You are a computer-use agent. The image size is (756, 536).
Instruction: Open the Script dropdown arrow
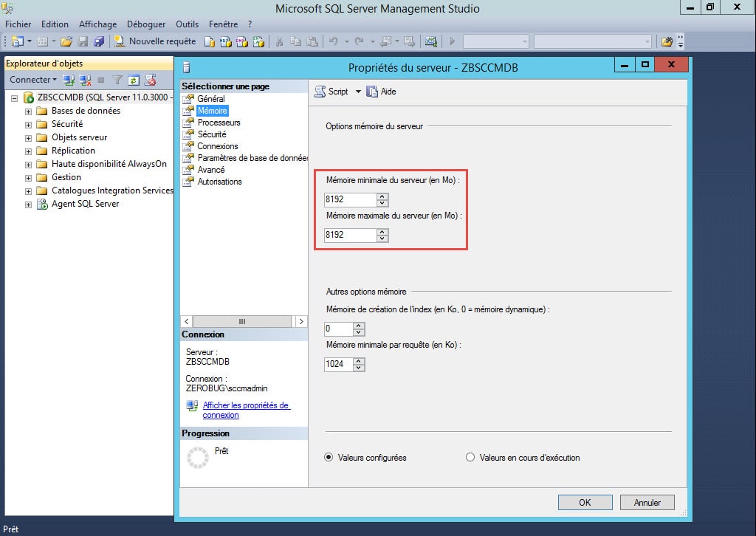coord(358,92)
